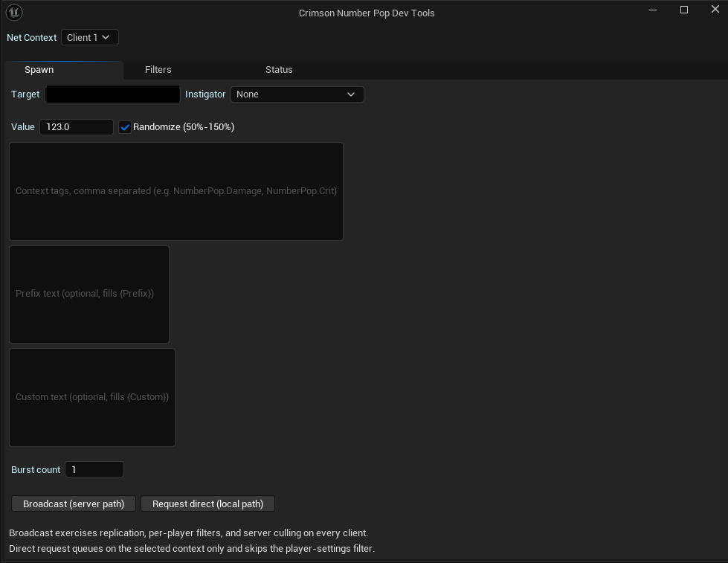Click the Context tags text box
The height and width of the screenshot is (563, 728).
[176, 191]
